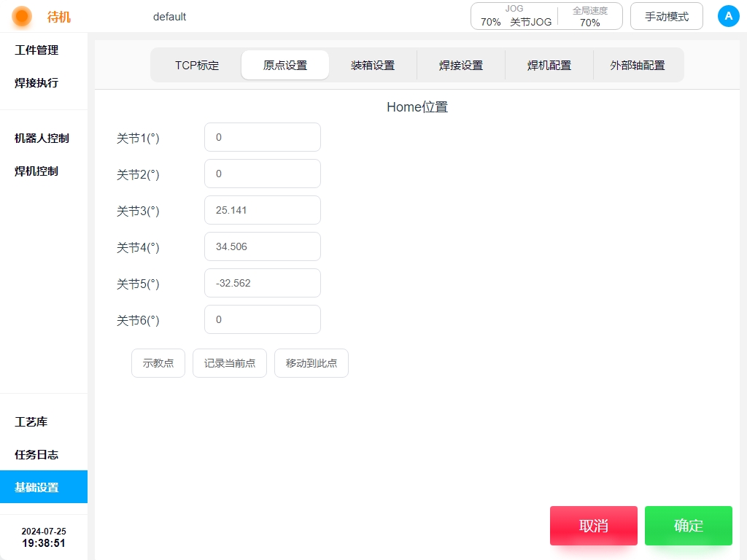The height and width of the screenshot is (560, 747).
Task: Click the red 取消 button
Action: point(593,526)
